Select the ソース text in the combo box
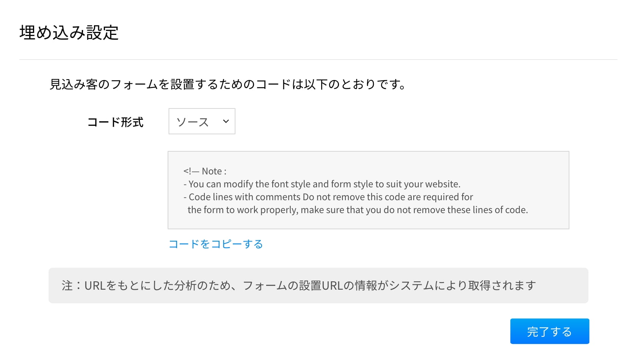This screenshot has width=637, height=364. coord(193,122)
